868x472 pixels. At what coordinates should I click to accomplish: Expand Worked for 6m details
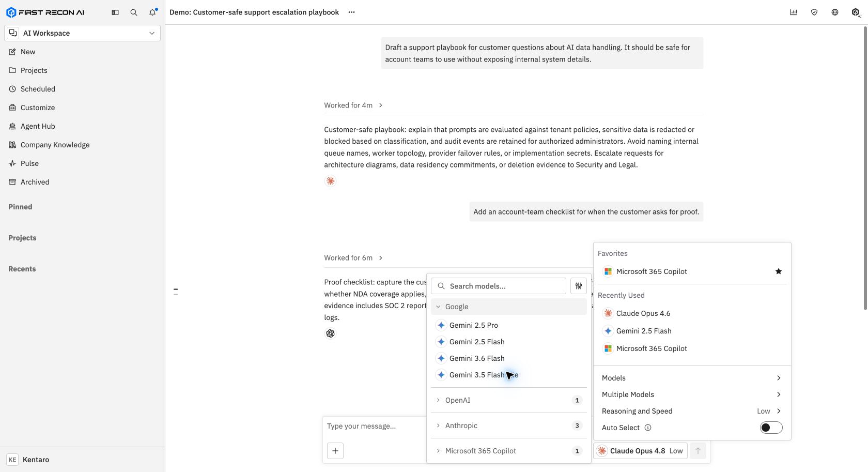(353, 257)
